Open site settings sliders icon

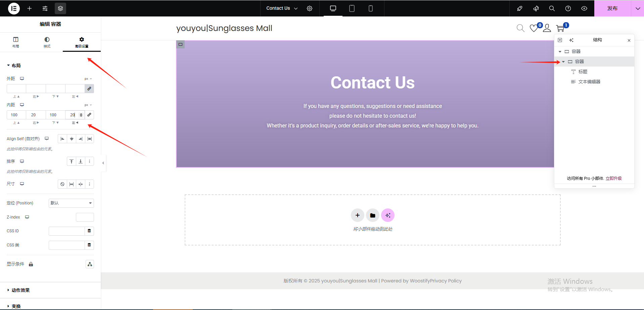(x=45, y=8)
